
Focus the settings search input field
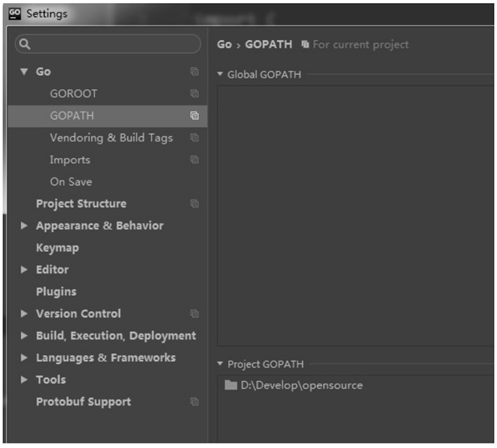(x=113, y=45)
